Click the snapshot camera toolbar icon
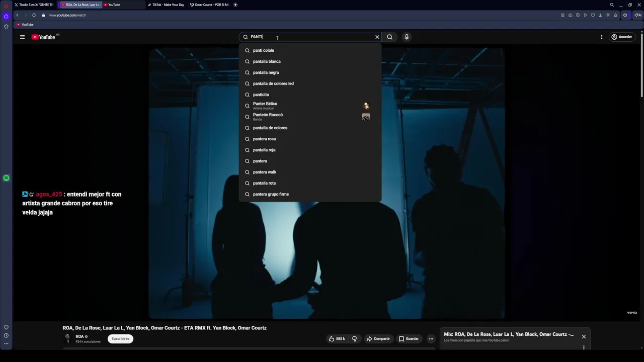The height and width of the screenshot is (362, 644). 570,15
